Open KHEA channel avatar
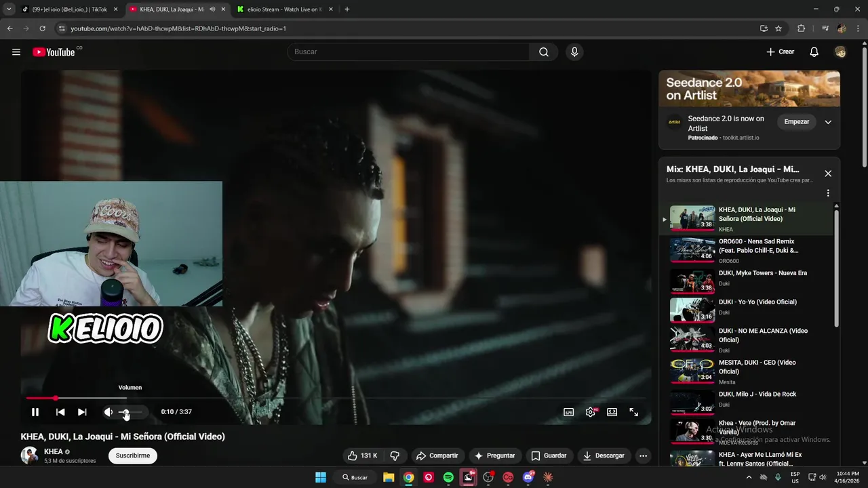 (x=30, y=455)
